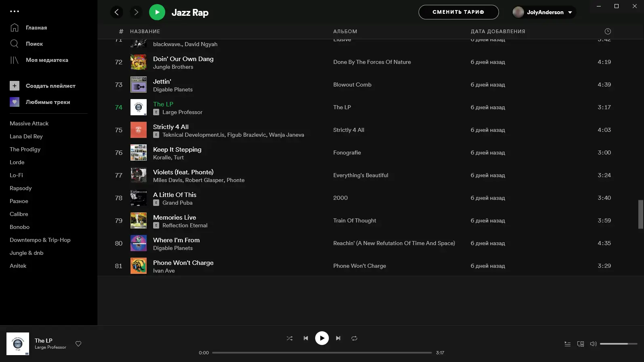Click Создать плейлист
This screenshot has height=362, width=644.
(x=43, y=86)
